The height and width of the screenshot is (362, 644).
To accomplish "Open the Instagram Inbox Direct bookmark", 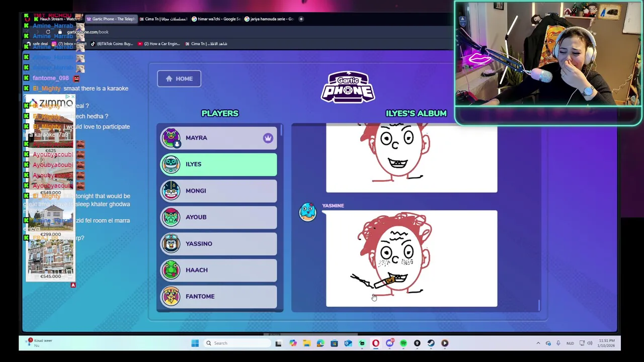I will pos(69,44).
